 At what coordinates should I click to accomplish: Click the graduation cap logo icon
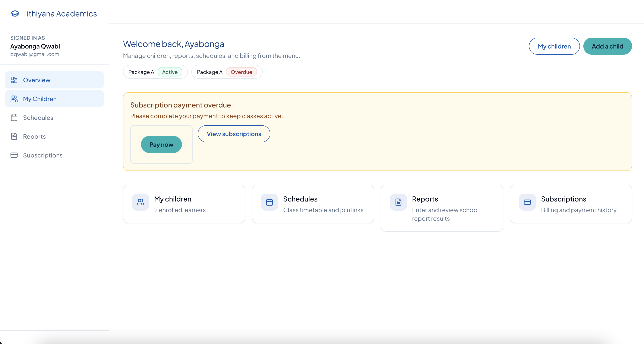click(x=15, y=13)
